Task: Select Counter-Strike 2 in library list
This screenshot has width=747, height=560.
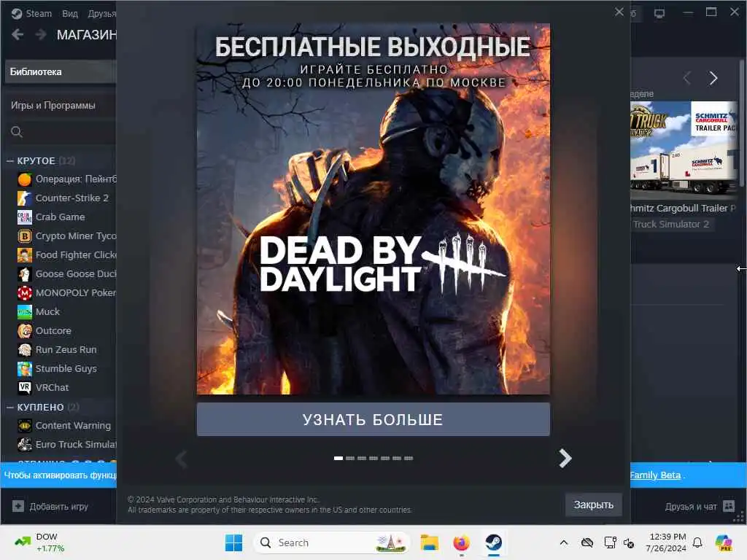Action: pyautogui.click(x=72, y=198)
